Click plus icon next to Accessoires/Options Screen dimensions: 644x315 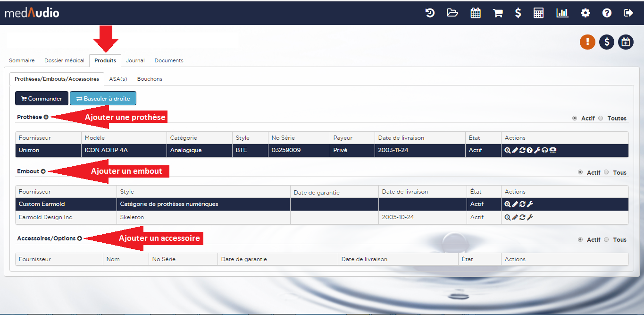(x=79, y=238)
